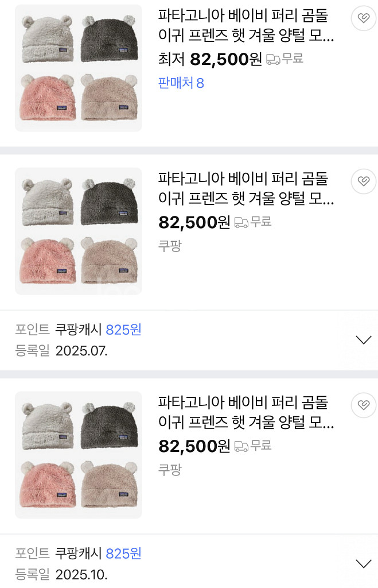The height and width of the screenshot is (588, 378).
Task: Open the middle listing's product image
Action: coord(79,231)
